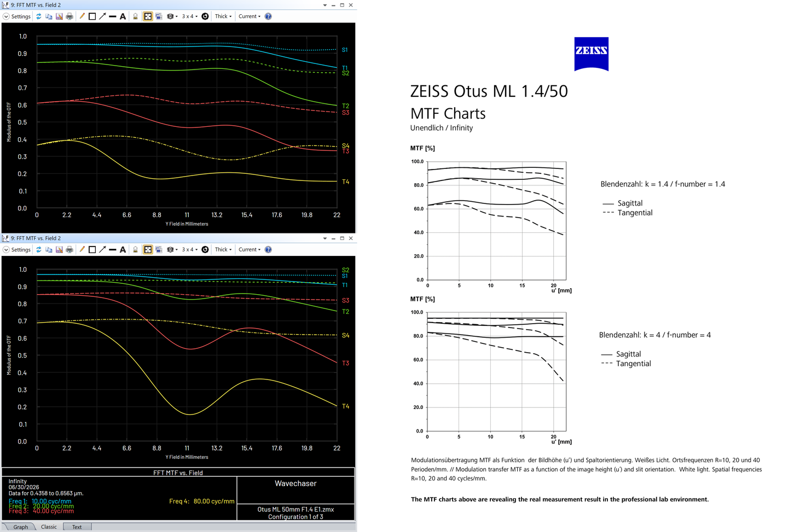
Task: Select the line draw tool in bottom window
Action: [x=113, y=250]
